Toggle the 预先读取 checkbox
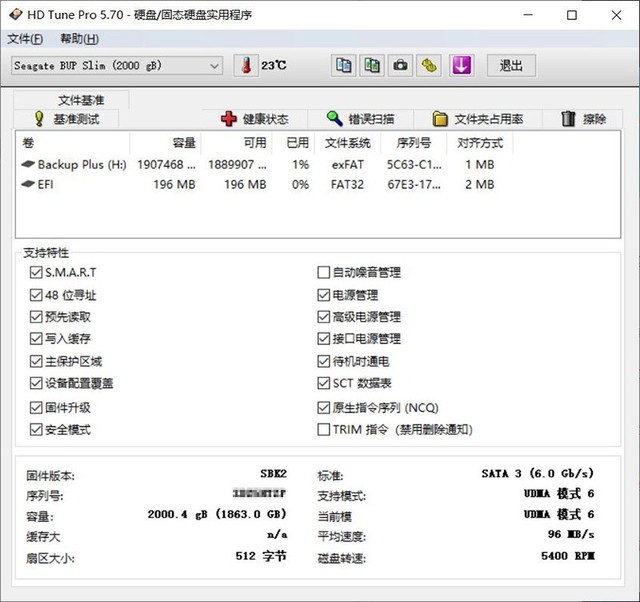Viewport: 640px width, 602px height. 36,317
